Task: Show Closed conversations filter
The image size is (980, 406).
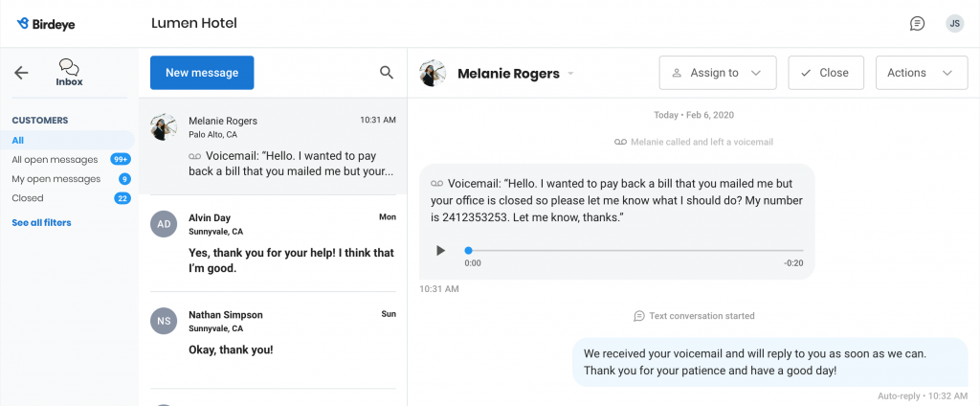Action: (x=28, y=197)
